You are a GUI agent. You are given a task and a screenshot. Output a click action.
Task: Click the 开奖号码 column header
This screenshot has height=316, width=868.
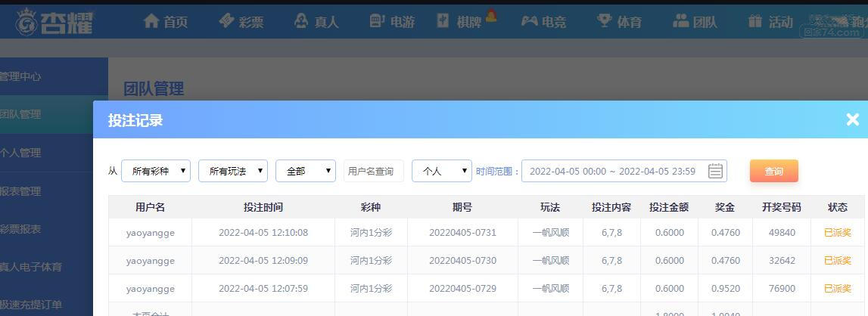(x=781, y=207)
